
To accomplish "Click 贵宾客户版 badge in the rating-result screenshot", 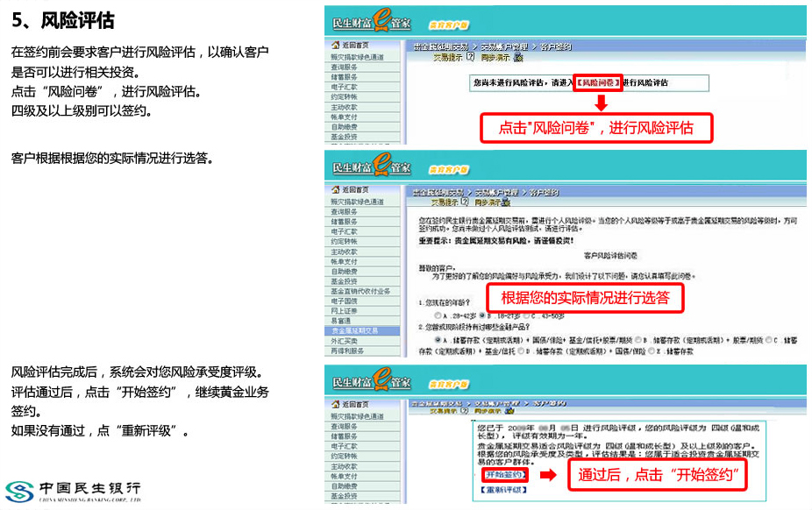I will (x=448, y=385).
